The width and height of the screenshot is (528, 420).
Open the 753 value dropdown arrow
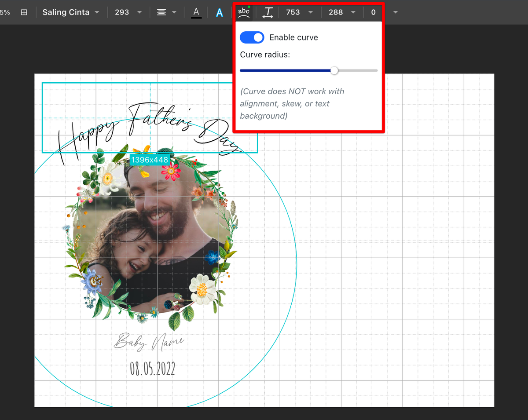(311, 12)
